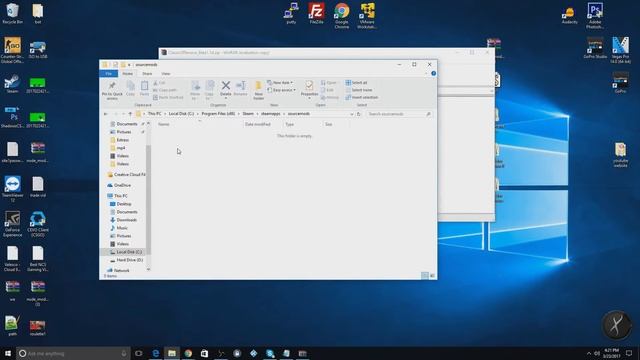
Task: Open the Delete dropdown arrow
Action: tap(226, 98)
